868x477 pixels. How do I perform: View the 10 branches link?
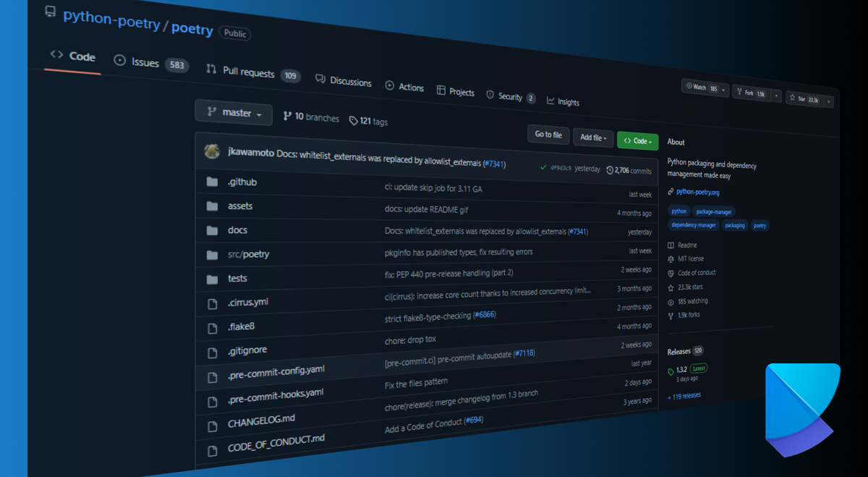(311, 117)
